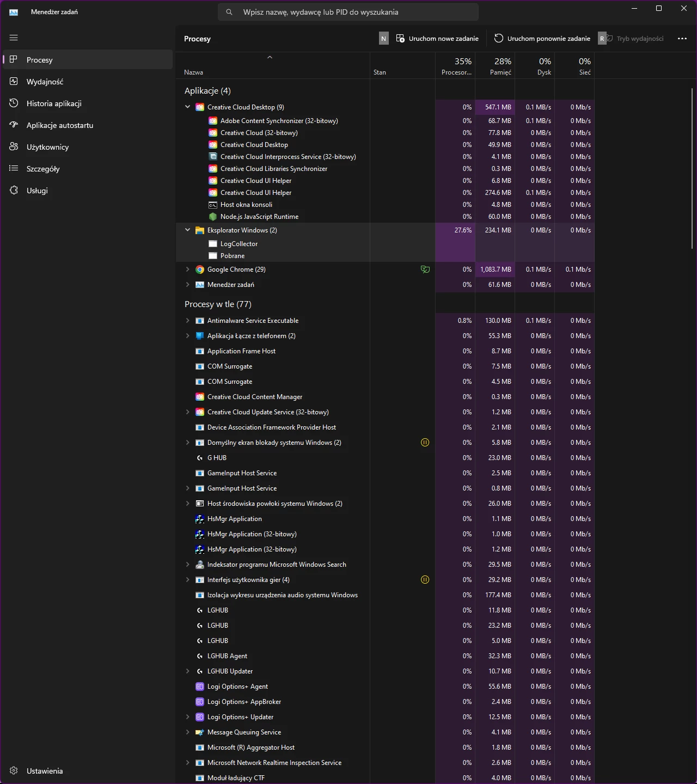
Task: Collapse the Eksplorator Windows group
Action: (188, 230)
